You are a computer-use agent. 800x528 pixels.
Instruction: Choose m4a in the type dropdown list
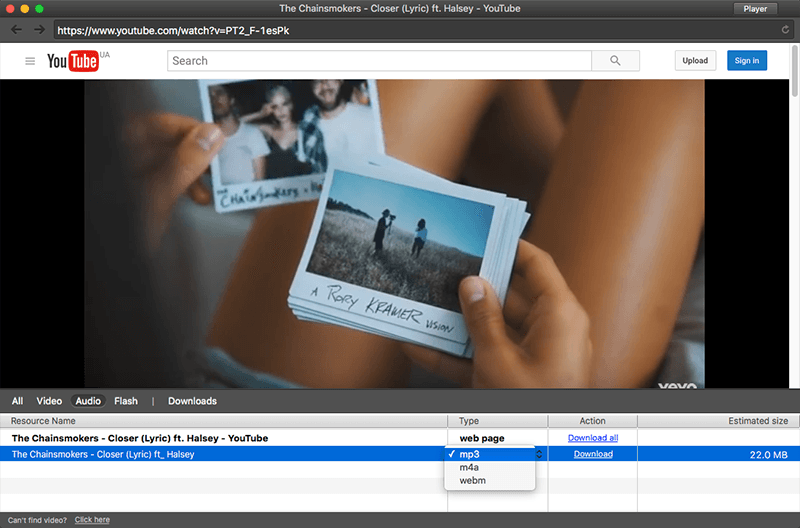490,467
